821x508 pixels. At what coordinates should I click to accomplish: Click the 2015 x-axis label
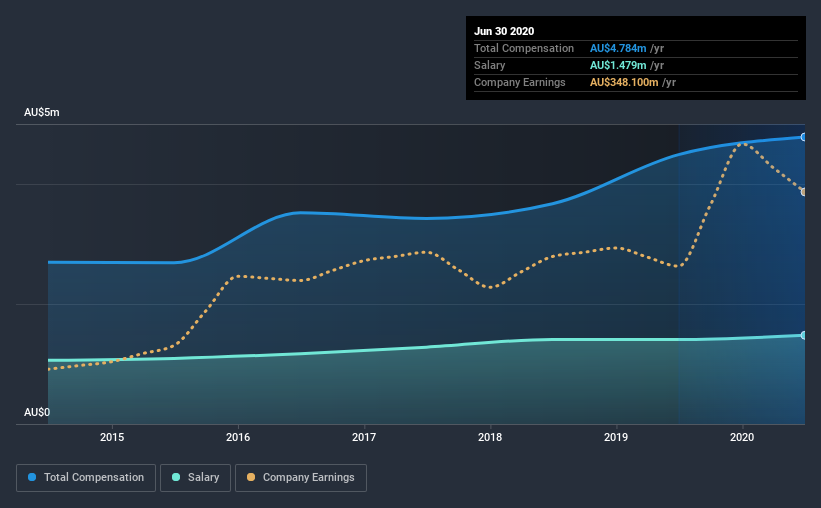click(x=112, y=437)
